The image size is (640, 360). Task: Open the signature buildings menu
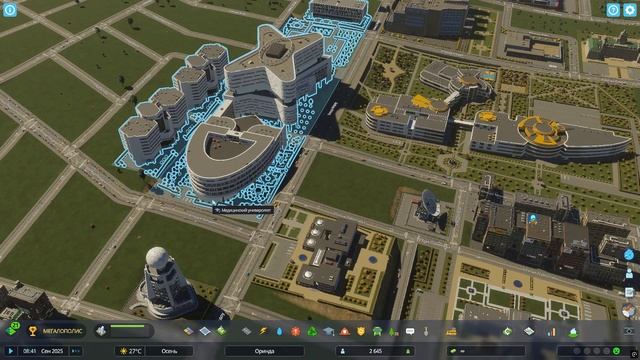221,331
